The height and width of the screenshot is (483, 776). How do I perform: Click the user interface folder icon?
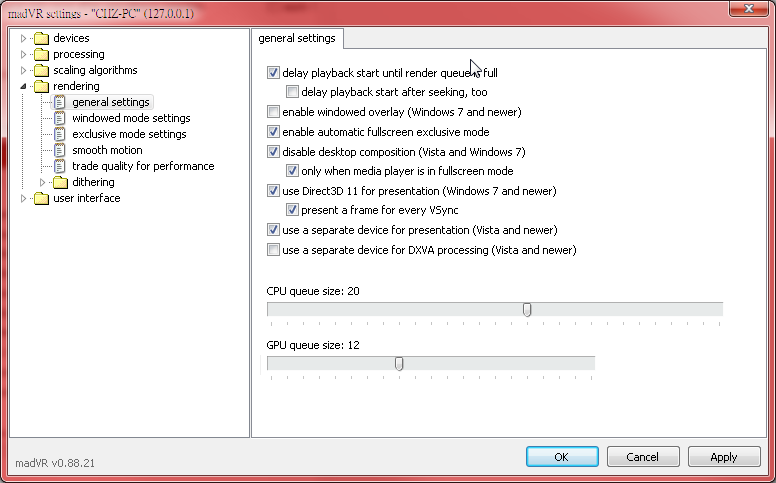(41, 198)
